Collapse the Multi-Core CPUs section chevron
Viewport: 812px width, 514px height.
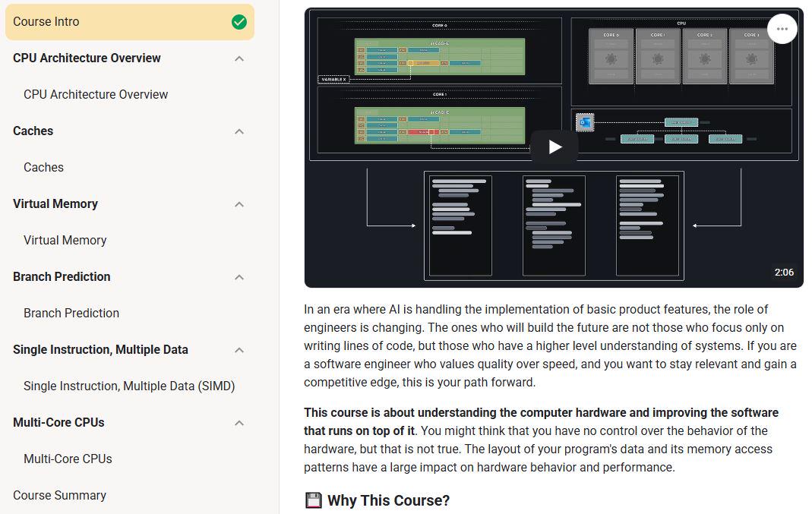coord(239,423)
